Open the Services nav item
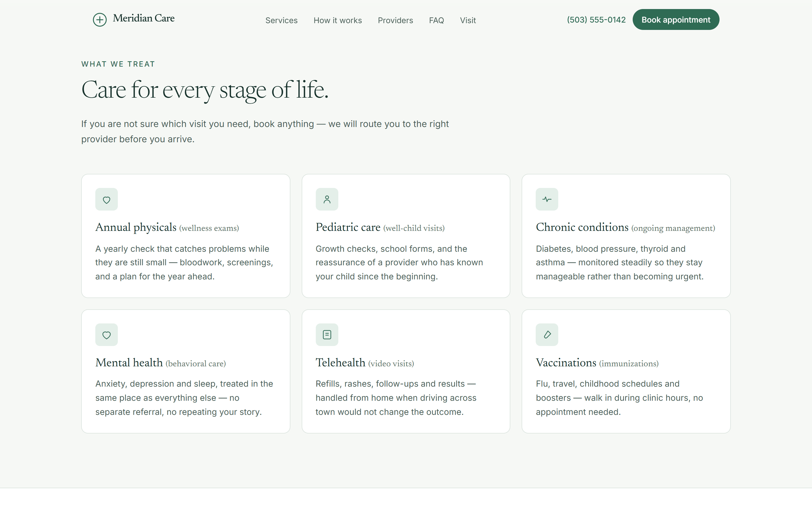This screenshot has width=812, height=508. (x=281, y=21)
